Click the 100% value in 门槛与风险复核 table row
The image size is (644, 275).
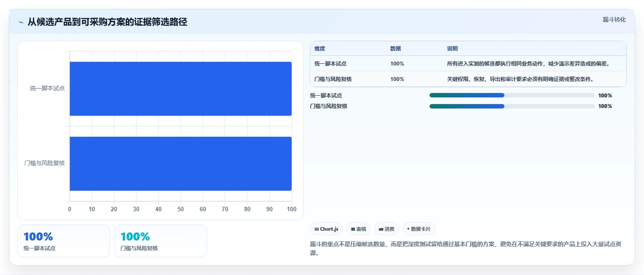(x=397, y=79)
